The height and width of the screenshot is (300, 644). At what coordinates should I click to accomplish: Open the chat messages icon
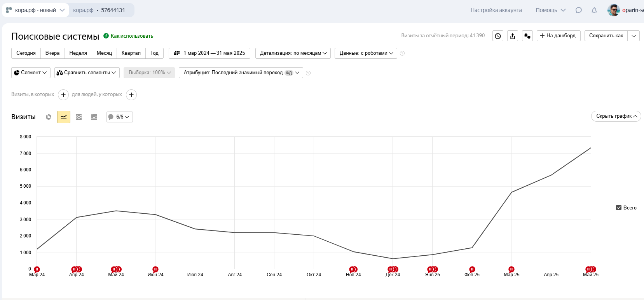tap(579, 10)
